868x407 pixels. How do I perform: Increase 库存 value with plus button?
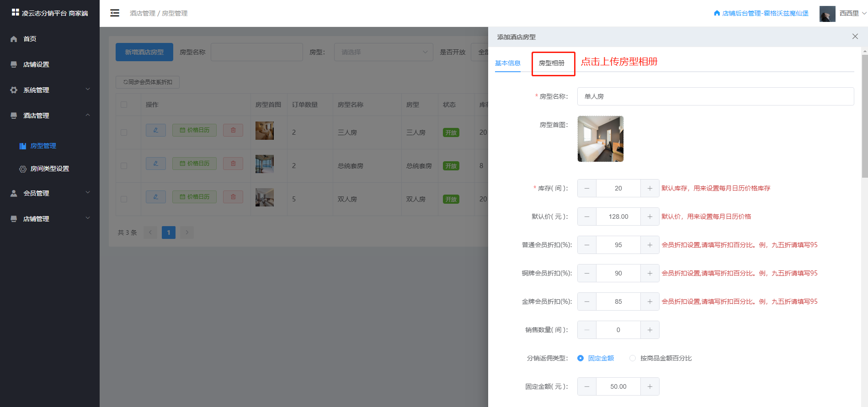click(650, 188)
